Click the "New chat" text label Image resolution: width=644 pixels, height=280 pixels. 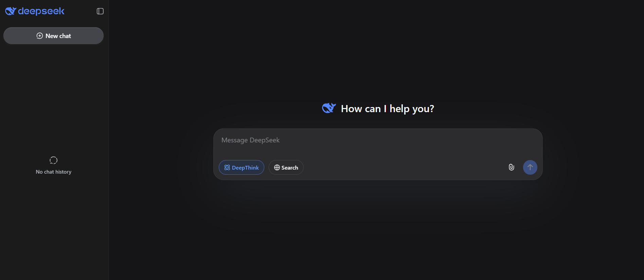[x=58, y=36]
